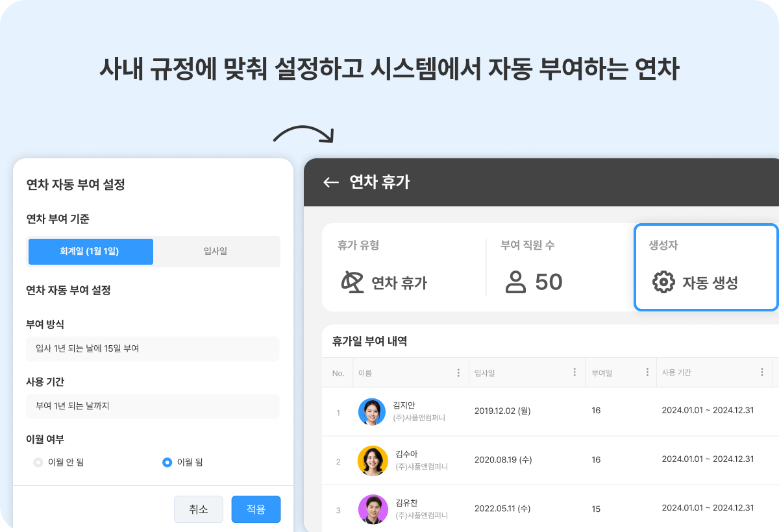Click the 부여일 column header label

(x=602, y=373)
